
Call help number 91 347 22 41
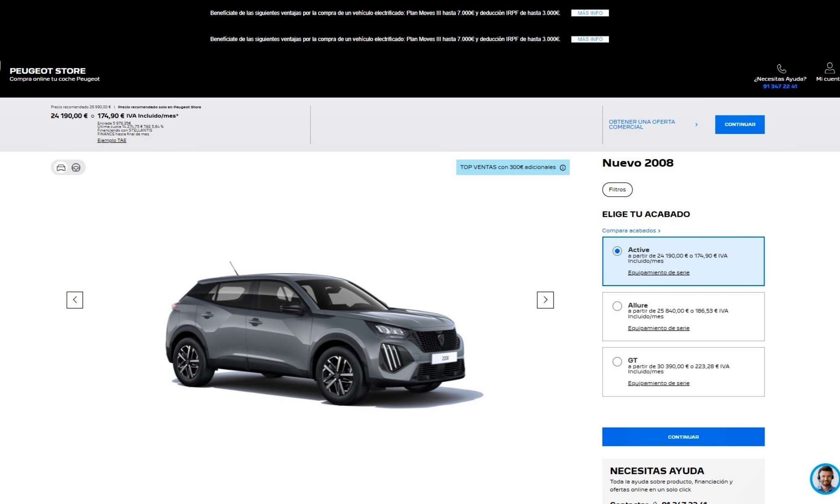(x=780, y=86)
